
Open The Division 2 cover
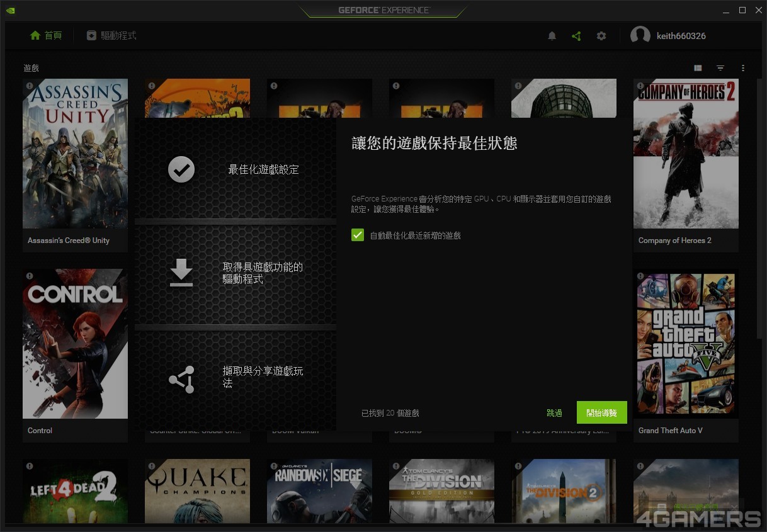click(564, 491)
